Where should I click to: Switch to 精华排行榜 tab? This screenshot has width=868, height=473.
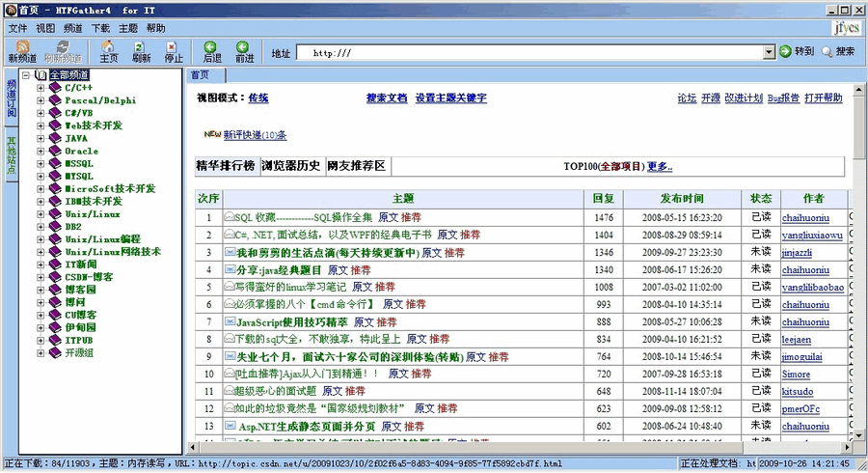[227, 166]
